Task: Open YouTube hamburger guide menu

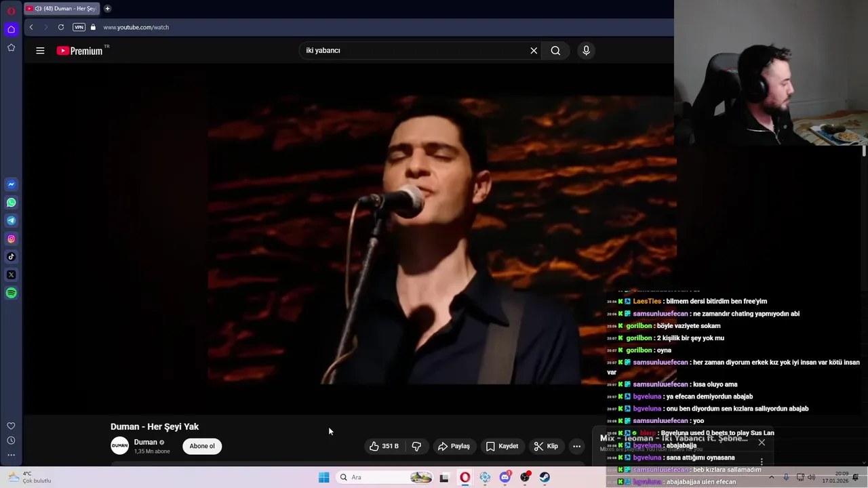Action: (40, 50)
